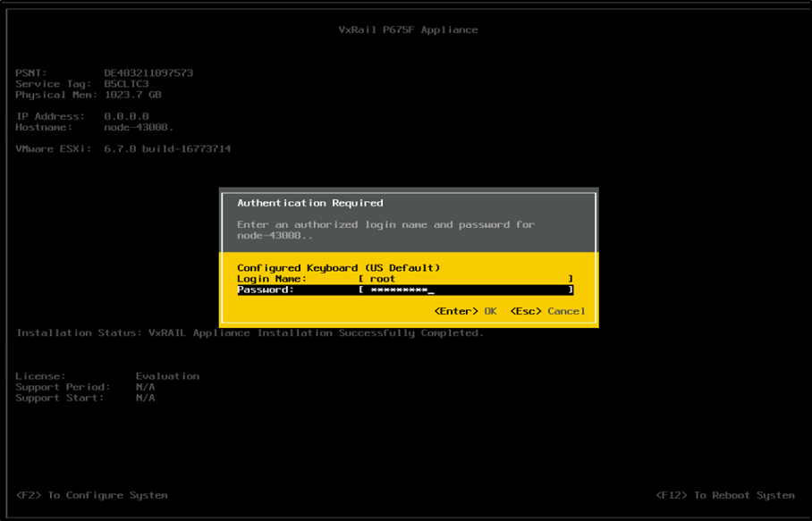Click the Installation Status message line
This screenshot has width=812, height=521.
coord(250,333)
